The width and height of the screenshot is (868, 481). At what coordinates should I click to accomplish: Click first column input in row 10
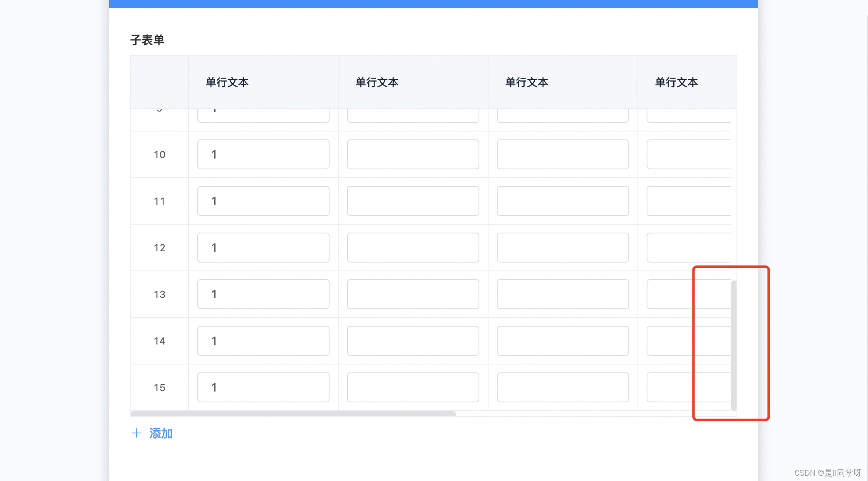263,154
